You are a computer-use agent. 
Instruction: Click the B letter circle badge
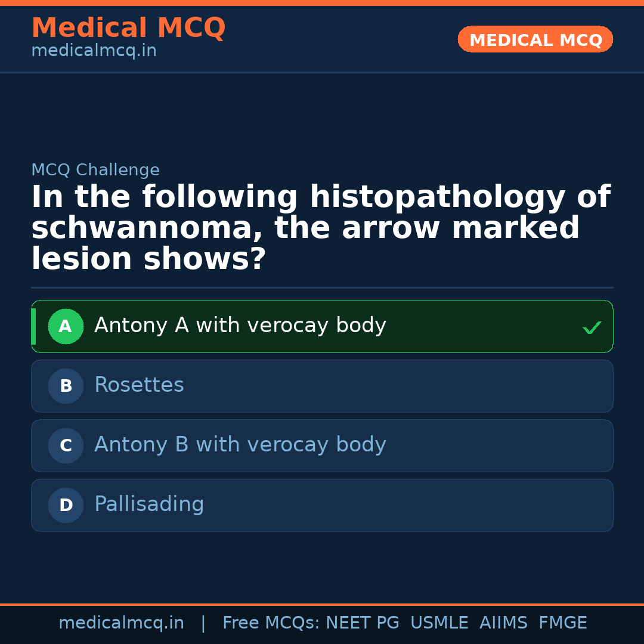pyautogui.click(x=66, y=386)
